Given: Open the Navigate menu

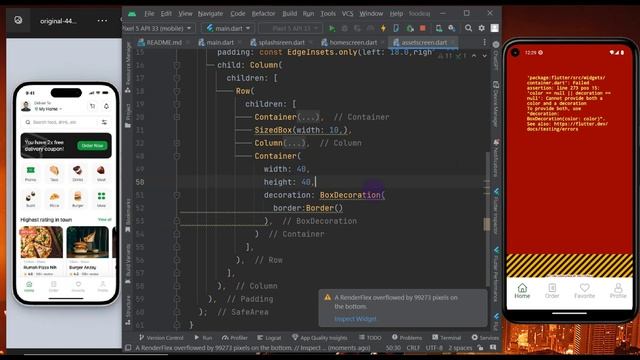Looking at the screenshot, I should (x=210, y=13).
